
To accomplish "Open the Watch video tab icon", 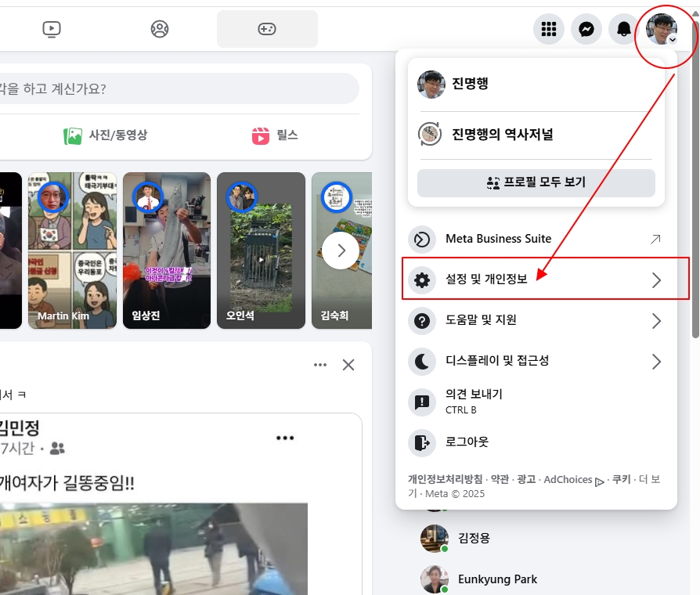I will tap(52, 30).
